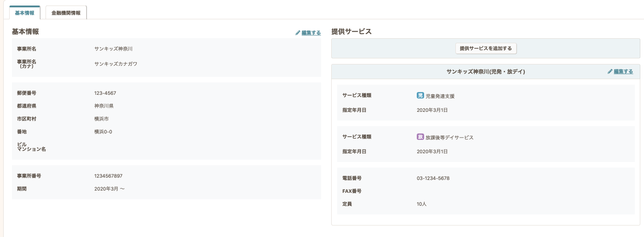This screenshot has height=237, width=644.
Task: Open the 金融機関情報 tab
Action: pos(66,13)
